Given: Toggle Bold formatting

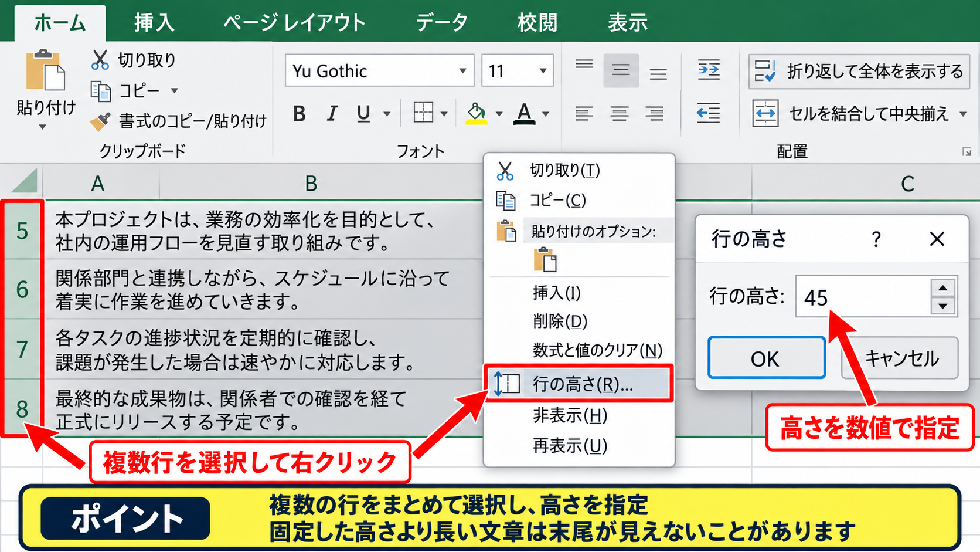Looking at the screenshot, I should tap(299, 113).
